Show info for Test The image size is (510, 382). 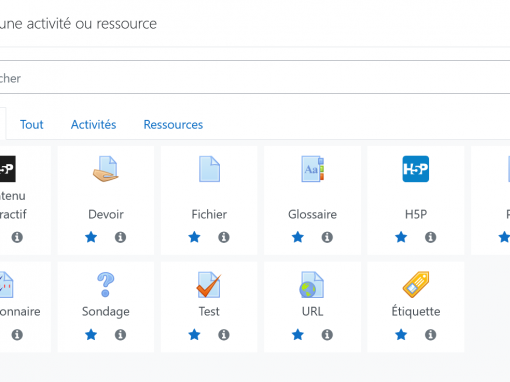pos(224,334)
